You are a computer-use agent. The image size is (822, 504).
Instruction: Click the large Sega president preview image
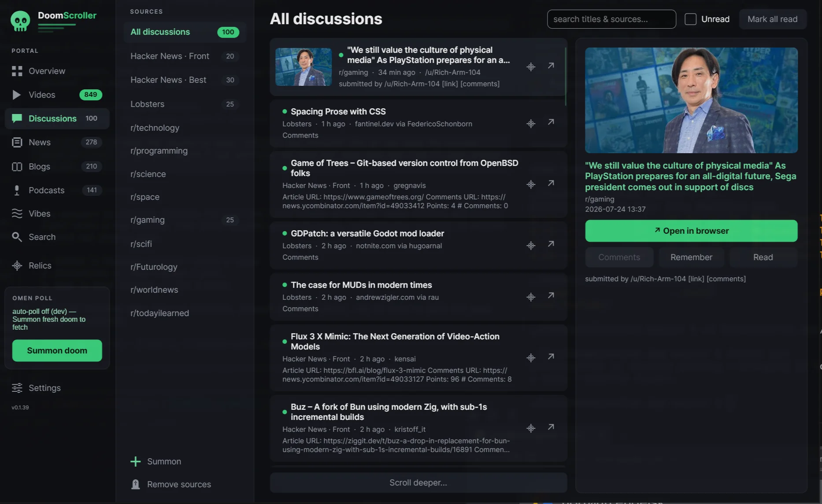(691, 100)
